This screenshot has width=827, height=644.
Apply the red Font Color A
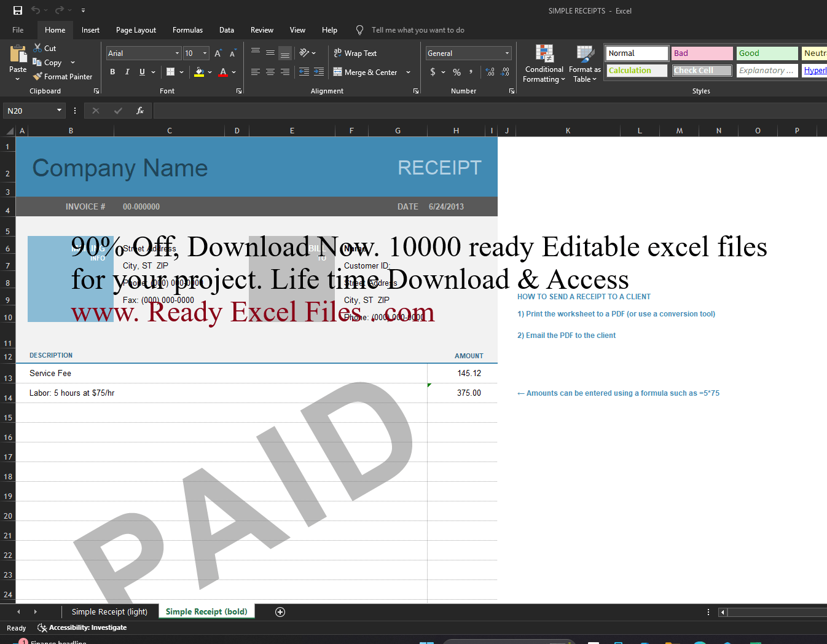point(223,72)
